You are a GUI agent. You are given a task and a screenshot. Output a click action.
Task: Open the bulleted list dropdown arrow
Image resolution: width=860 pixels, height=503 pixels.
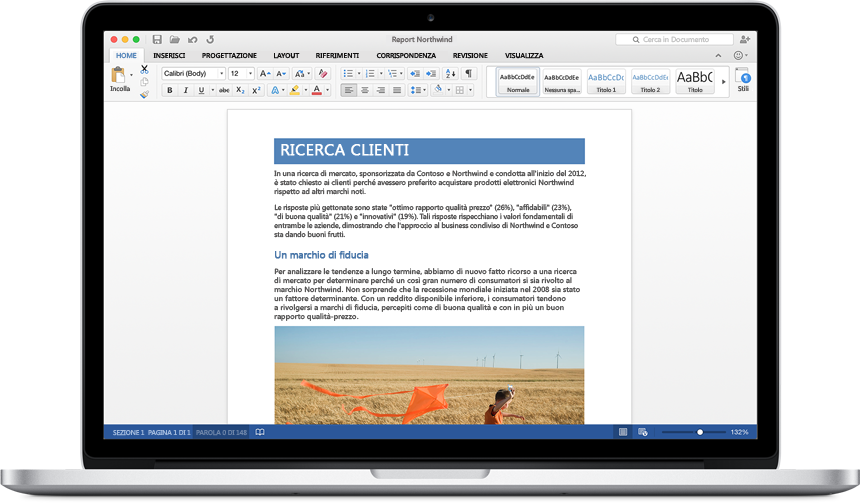[x=359, y=74]
